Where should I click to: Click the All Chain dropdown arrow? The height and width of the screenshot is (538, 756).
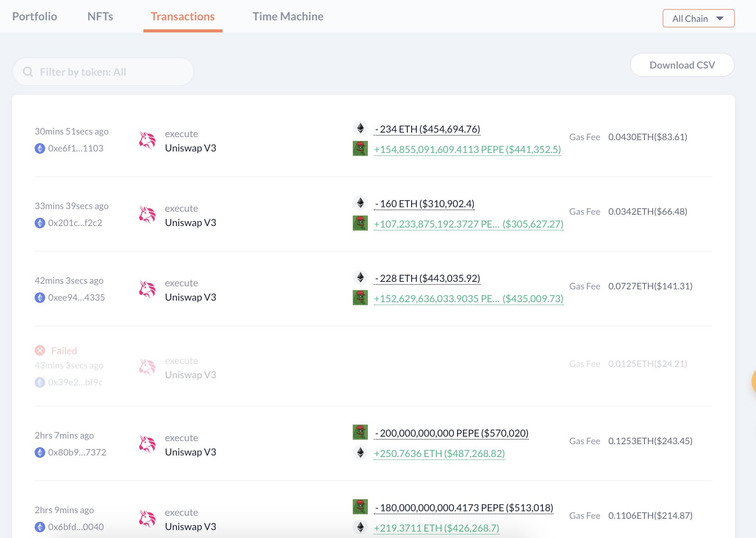point(720,18)
